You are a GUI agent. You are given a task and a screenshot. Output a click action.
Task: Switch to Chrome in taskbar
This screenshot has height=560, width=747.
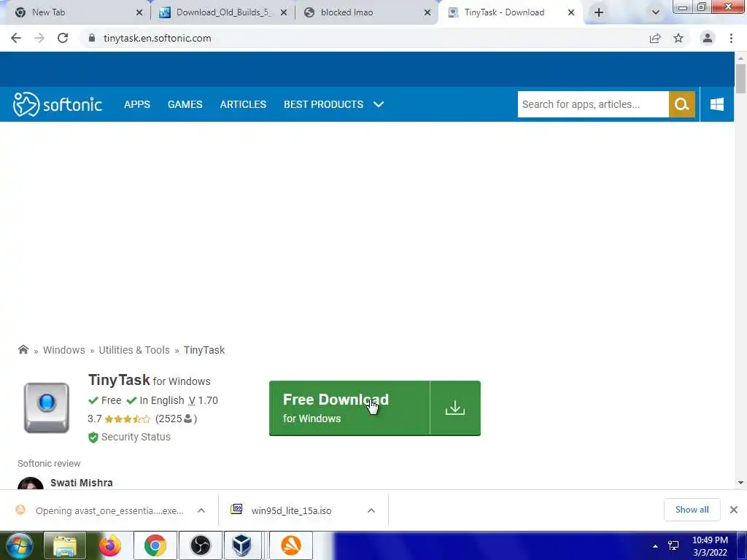click(x=155, y=545)
